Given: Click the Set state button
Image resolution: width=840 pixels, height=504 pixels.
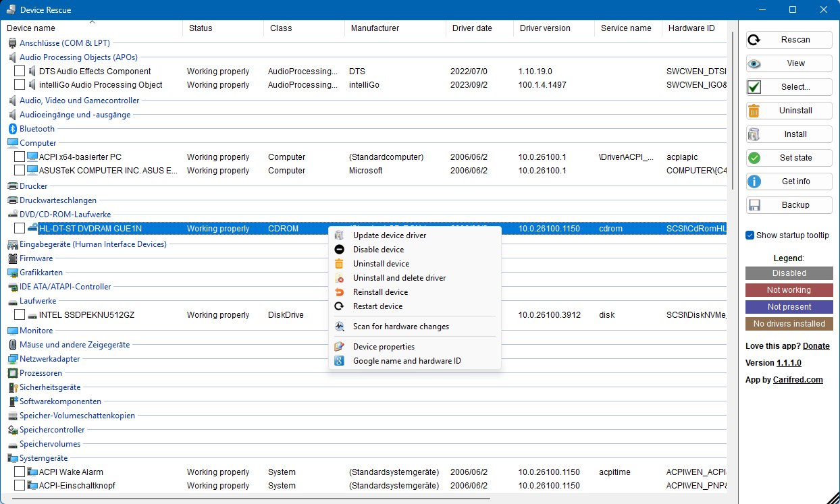Looking at the screenshot, I should (x=789, y=158).
